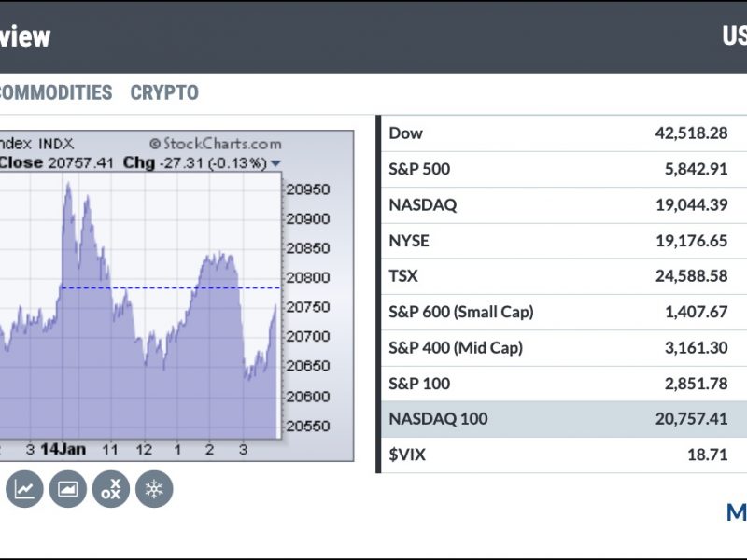The width and height of the screenshot is (747, 560).
Task: Switch to the COMMODITIES tab
Action: tap(56, 92)
